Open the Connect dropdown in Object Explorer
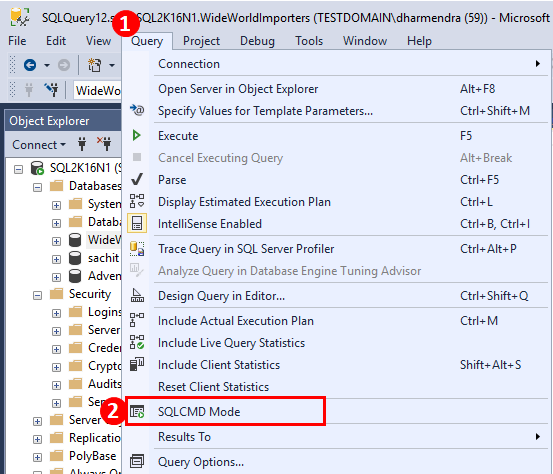This screenshot has width=553, height=474. click(39, 145)
